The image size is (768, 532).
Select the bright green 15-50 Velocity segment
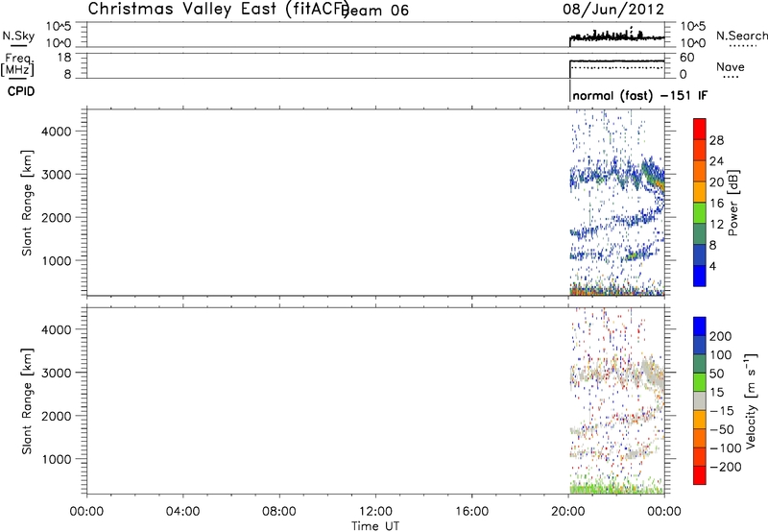(x=700, y=382)
